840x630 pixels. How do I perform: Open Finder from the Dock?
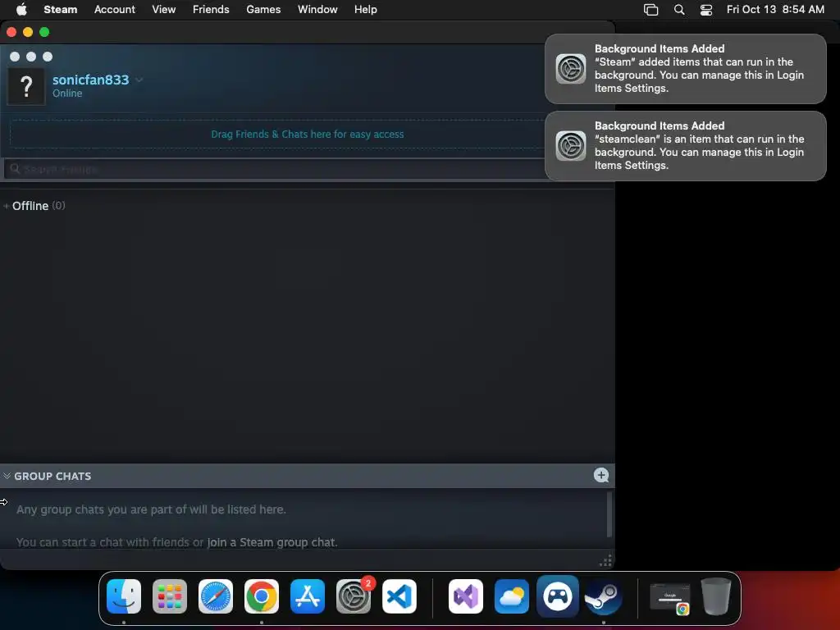coord(124,596)
